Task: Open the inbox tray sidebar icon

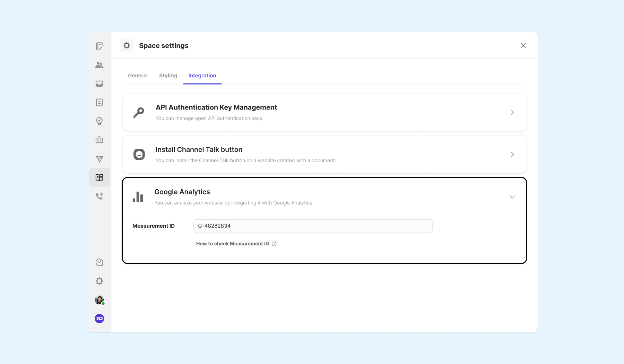Action: 99,84
